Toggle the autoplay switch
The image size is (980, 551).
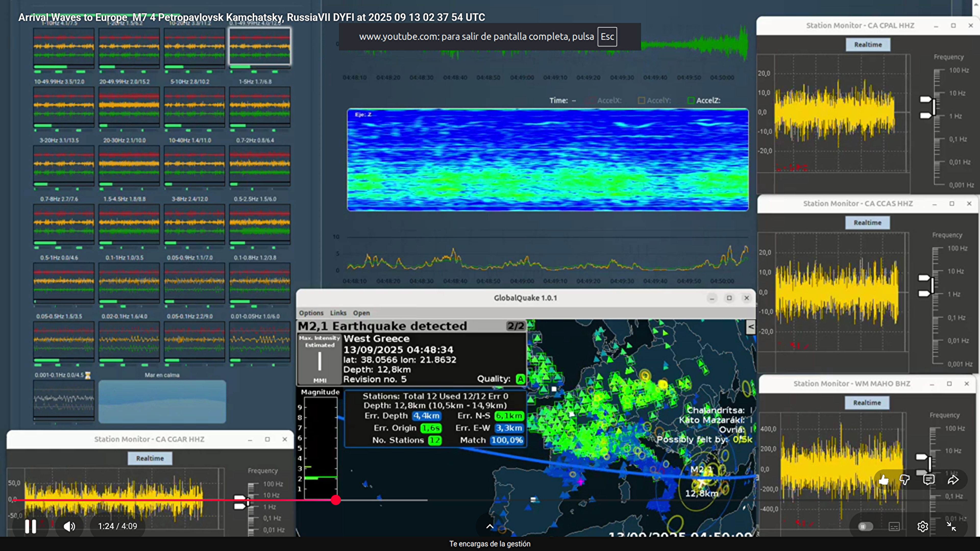click(x=865, y=526)
